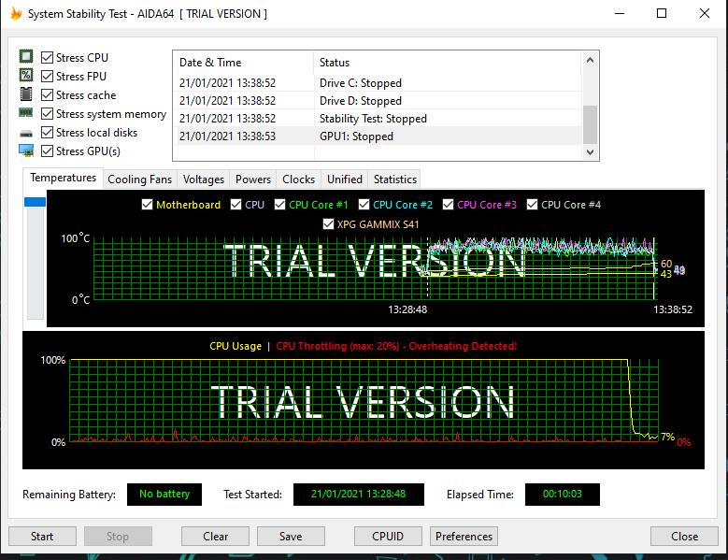Open CPUID panel
The height and width of the screenshot is (560, 728).
point(388,537)
